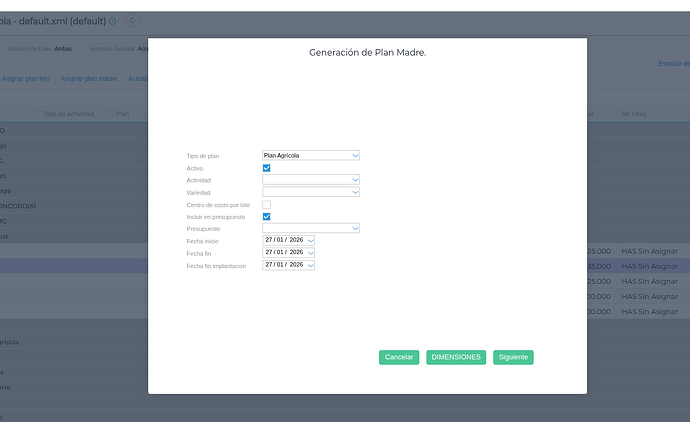Click the Fecha inicio date field
Screen dimensions: 690x422
point(284,240)
